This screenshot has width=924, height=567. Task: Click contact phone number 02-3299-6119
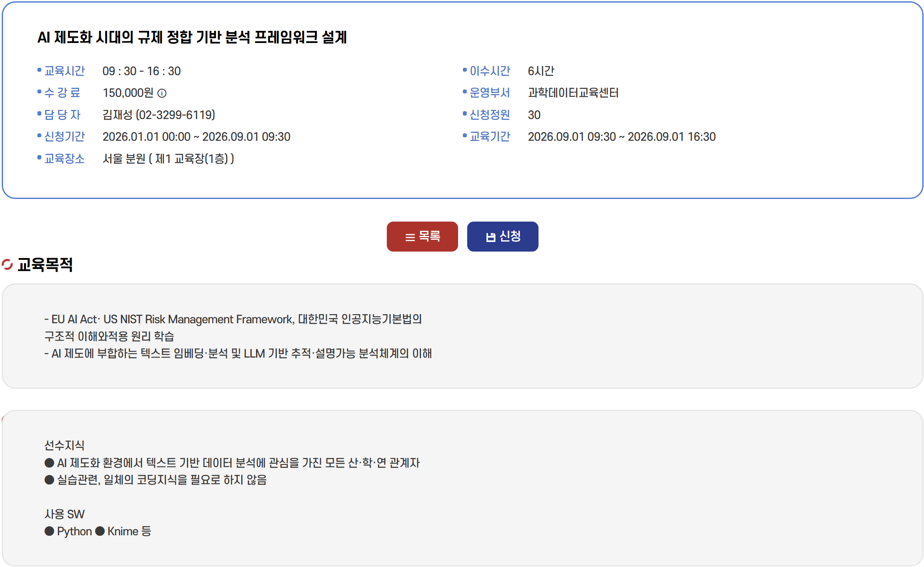(176, 115)
